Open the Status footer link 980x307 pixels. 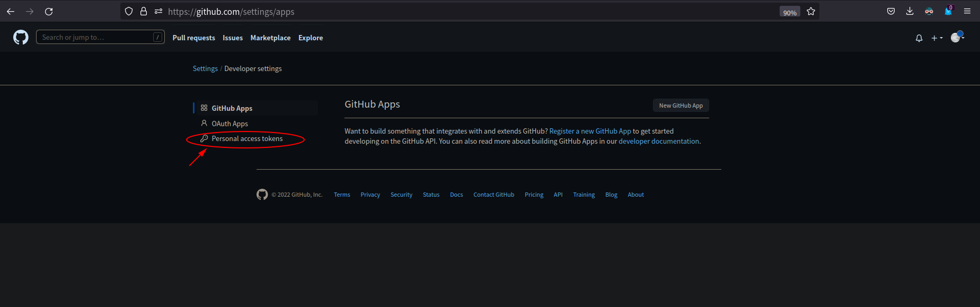[431, 195]
